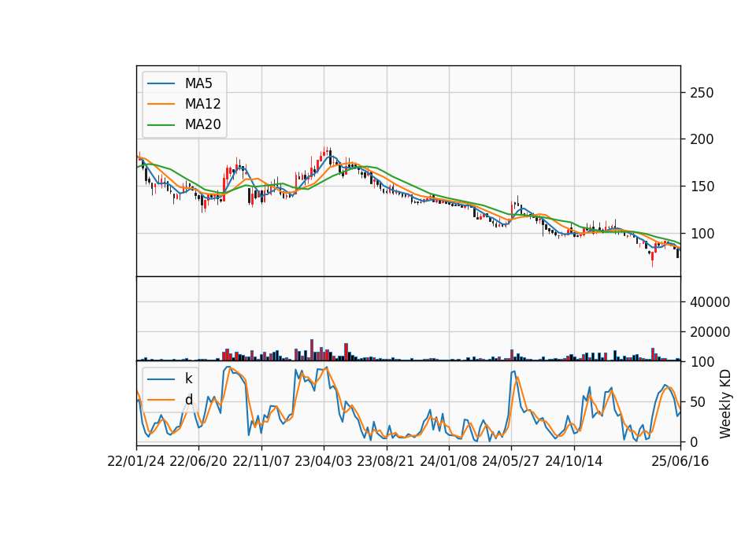This screenshot has height=543, width=756.
Task: Click the Weekly KD axis title
Action: pos(724,404)
